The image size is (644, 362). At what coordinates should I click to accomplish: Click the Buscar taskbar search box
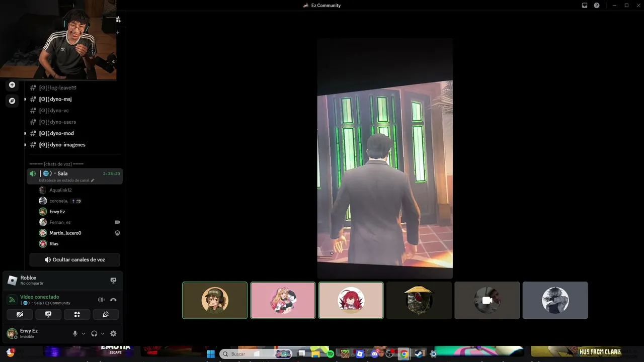(257, 354)
